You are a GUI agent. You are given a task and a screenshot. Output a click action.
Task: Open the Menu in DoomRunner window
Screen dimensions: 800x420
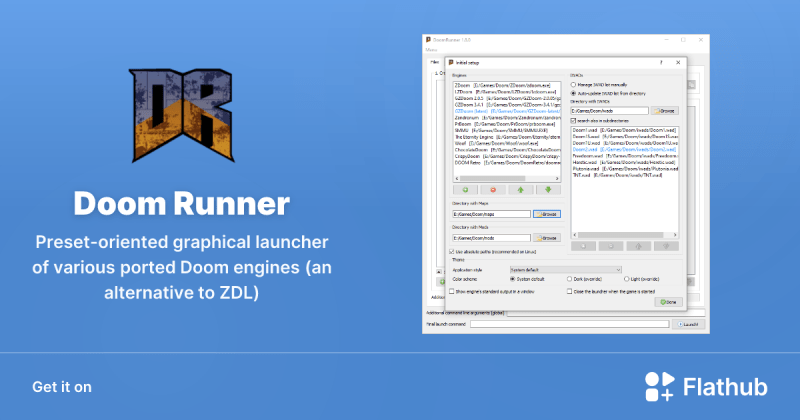432,50
